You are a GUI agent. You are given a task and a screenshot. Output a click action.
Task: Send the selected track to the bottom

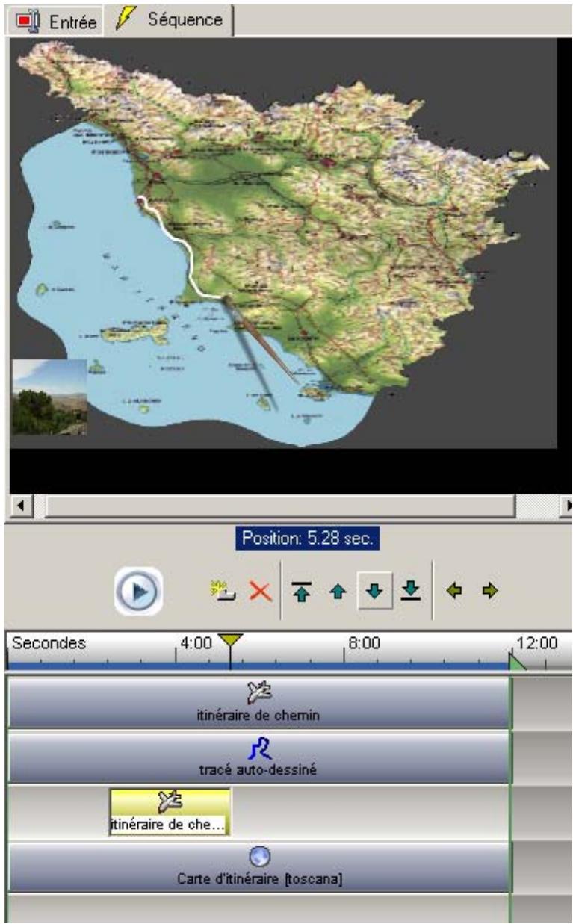click(411, 591)
